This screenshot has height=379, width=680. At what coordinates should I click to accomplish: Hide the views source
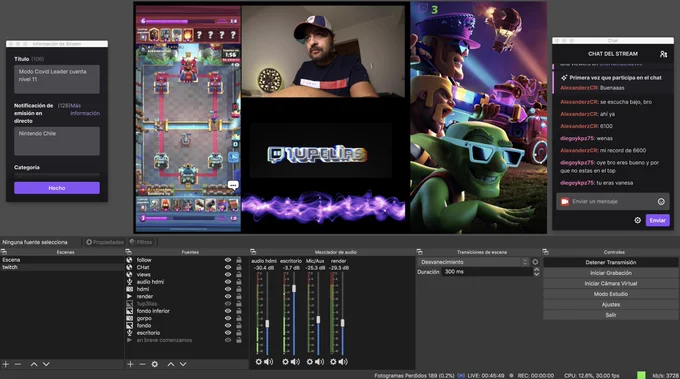click(x=228, y=274)
